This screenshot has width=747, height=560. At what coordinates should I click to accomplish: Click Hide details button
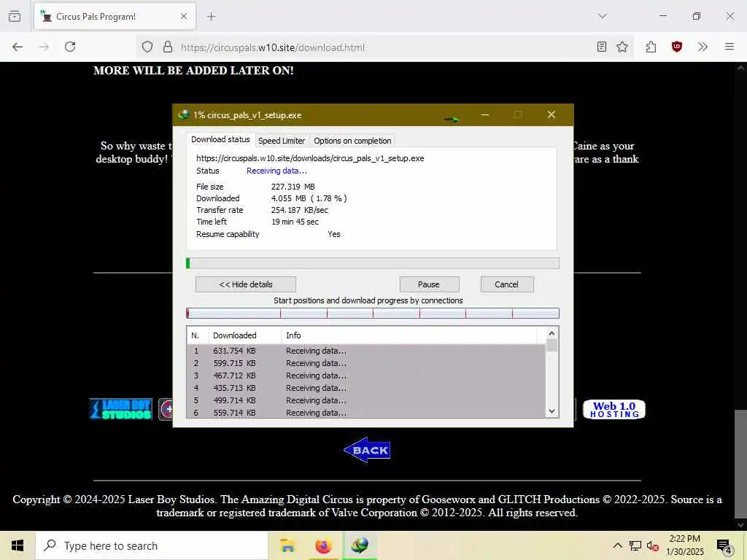(x=245, y=284)
